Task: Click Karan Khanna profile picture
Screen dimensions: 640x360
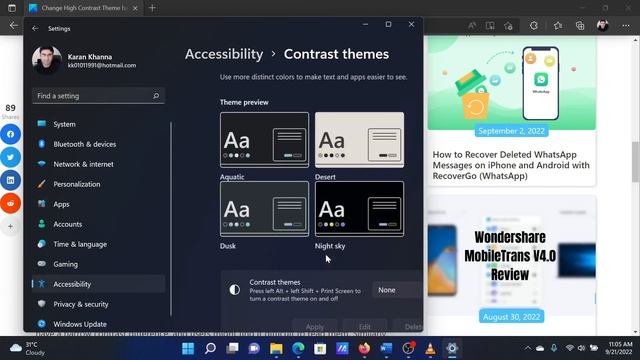Action: [47, 60]
